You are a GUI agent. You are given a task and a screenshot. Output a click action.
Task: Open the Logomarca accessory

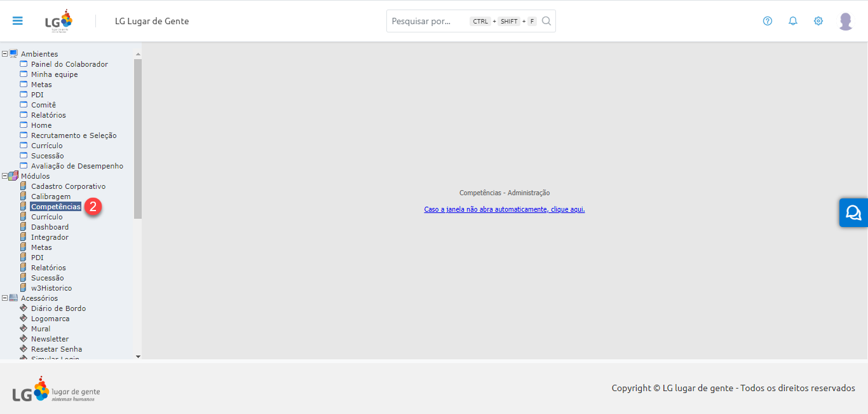50,319
